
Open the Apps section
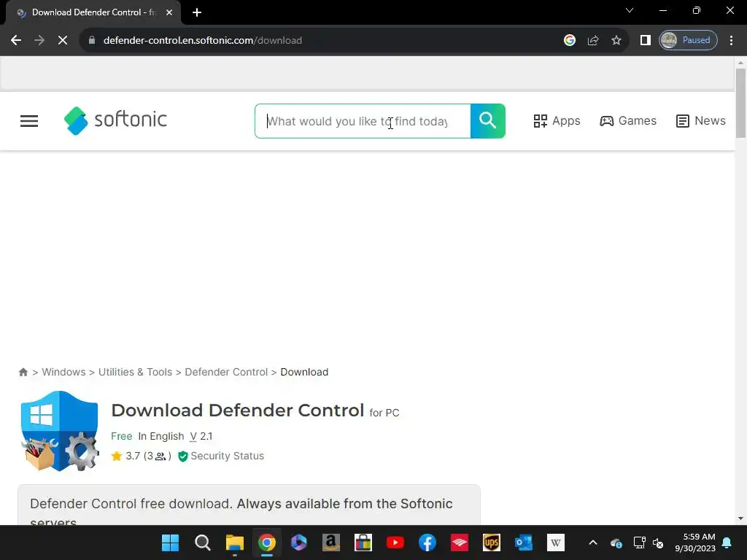557,121
